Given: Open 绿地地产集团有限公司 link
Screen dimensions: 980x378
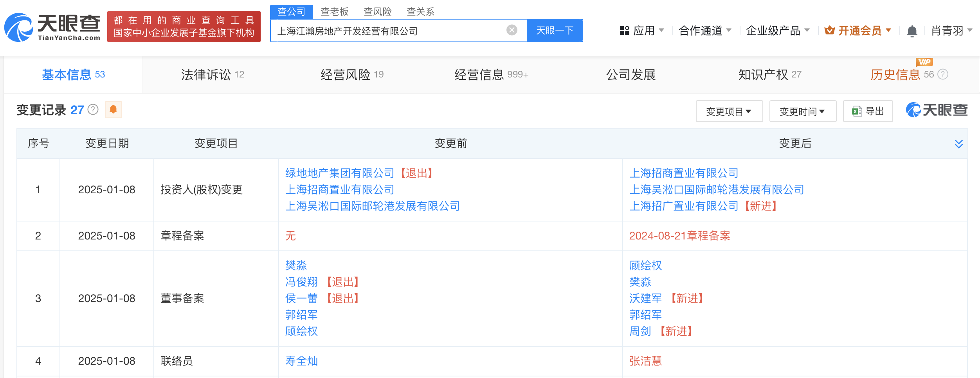Looking at the screenshot, I should 340,173.
